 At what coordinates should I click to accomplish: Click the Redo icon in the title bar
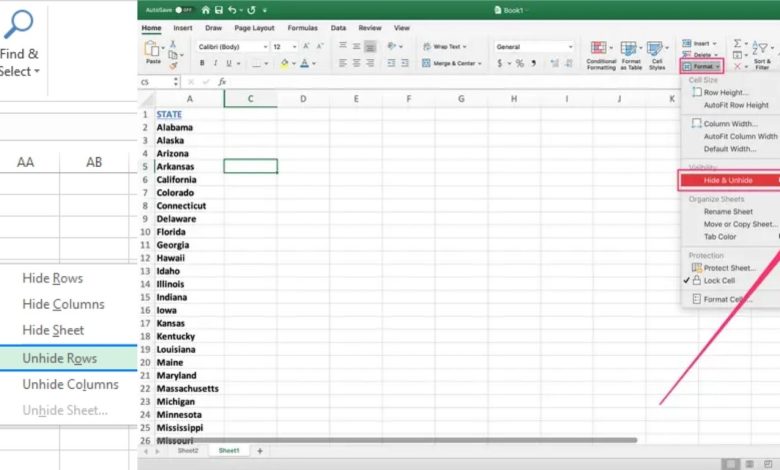251,10
